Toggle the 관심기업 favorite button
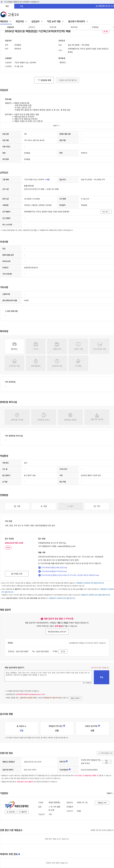This screenshot has width=114, height=868. click(11, 812)
